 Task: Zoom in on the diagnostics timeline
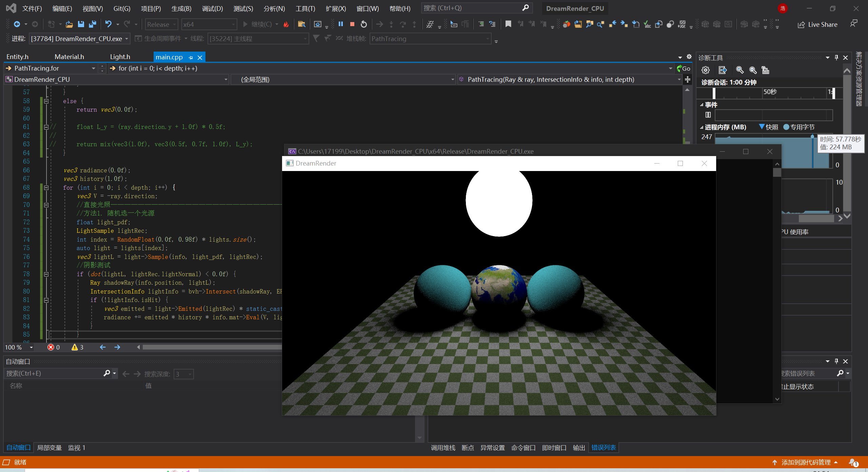pyautogui.click(x=739, y=70)
